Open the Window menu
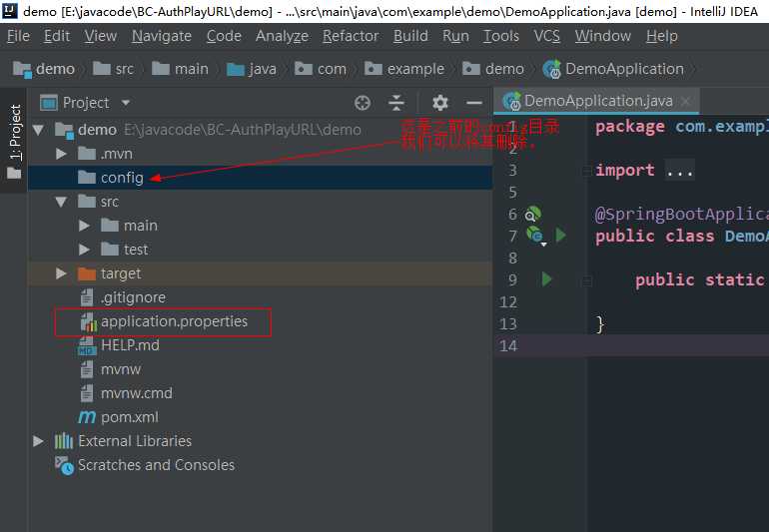The width and height of the screenshot is (769, 532). [x=603, y=36]
